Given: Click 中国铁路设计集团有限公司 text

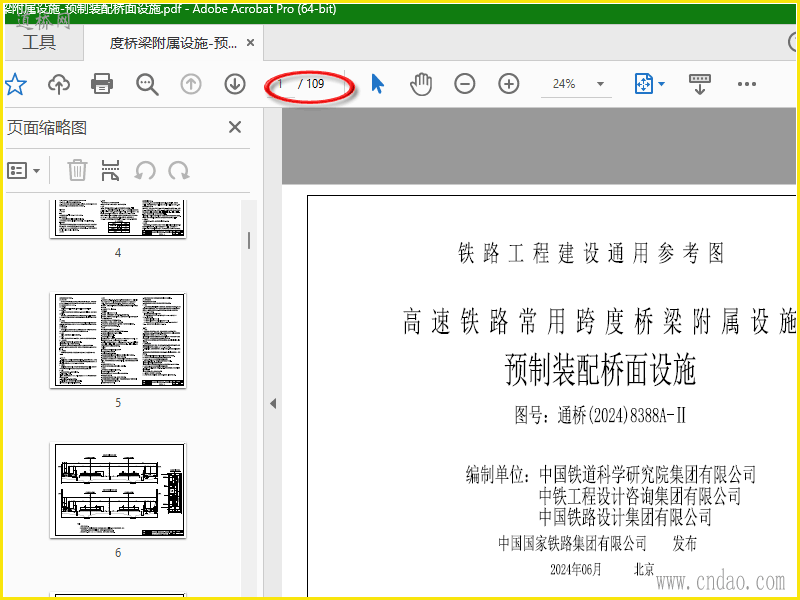Looking at the screenshot, I should [625, 517].
